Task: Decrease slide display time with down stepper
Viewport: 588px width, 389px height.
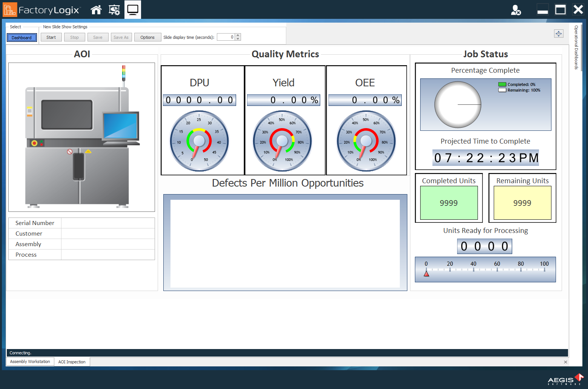Action: pyautogui.click(x=238, y=38)
